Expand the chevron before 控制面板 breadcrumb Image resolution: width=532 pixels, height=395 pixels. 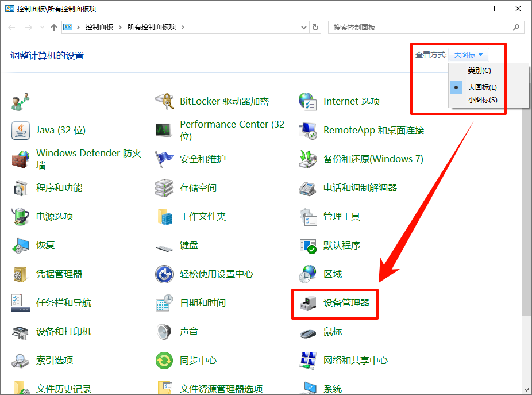coord(78,27)
